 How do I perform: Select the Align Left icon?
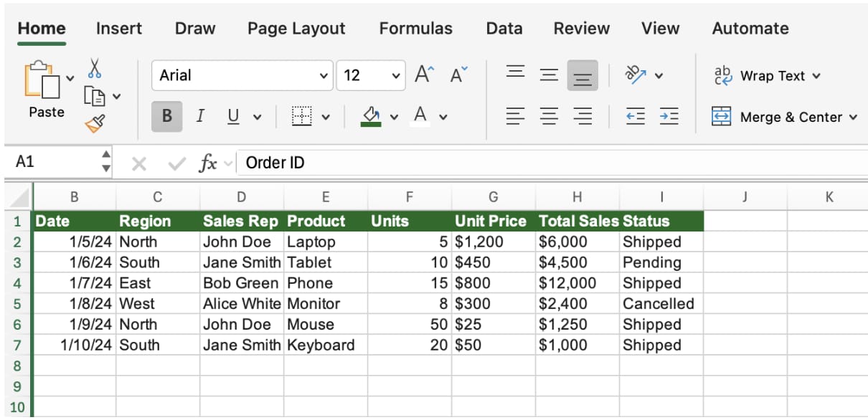[515, 117]
